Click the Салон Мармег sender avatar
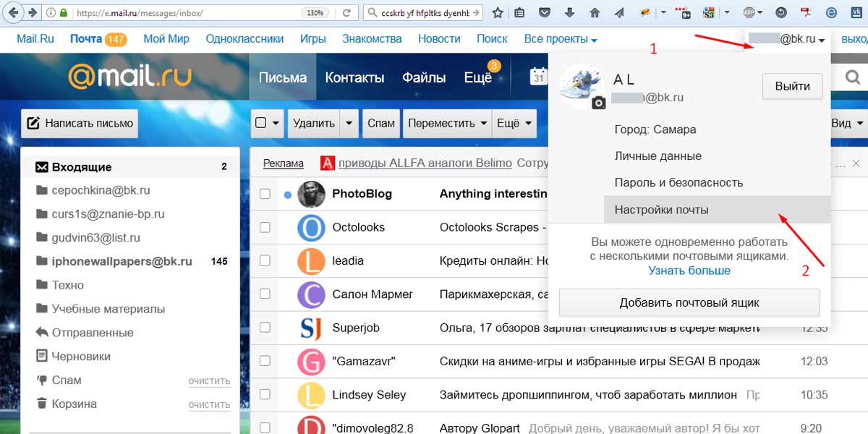The width and height of the screenshot is (868, 434). pos(311,295)
